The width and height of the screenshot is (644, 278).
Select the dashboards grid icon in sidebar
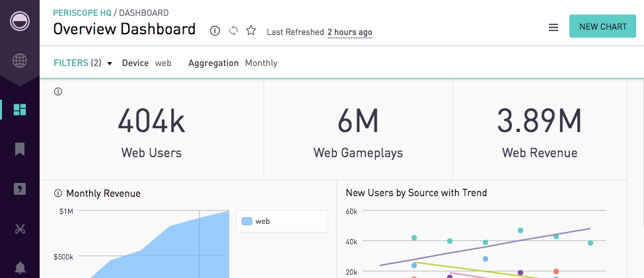(x=20, y=110)
